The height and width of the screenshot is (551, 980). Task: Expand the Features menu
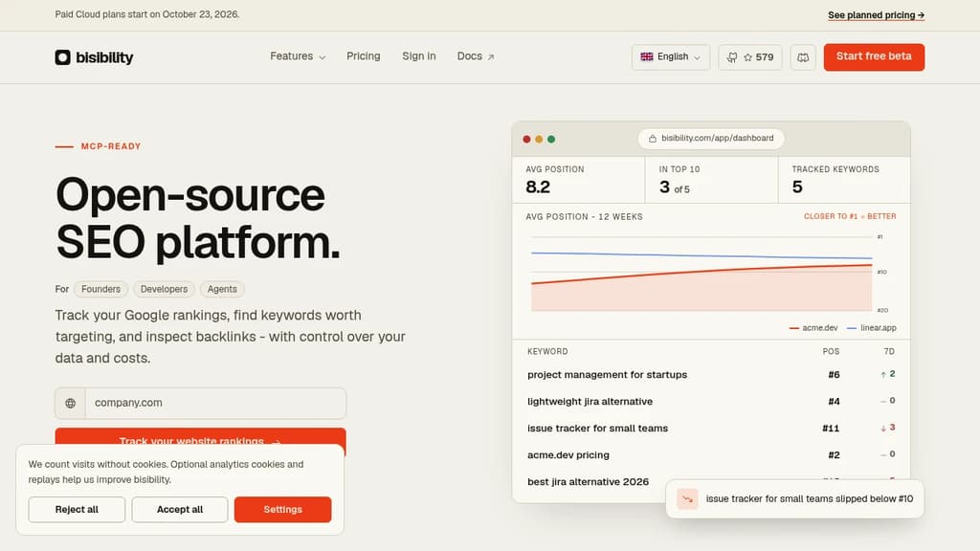point(298,56)
